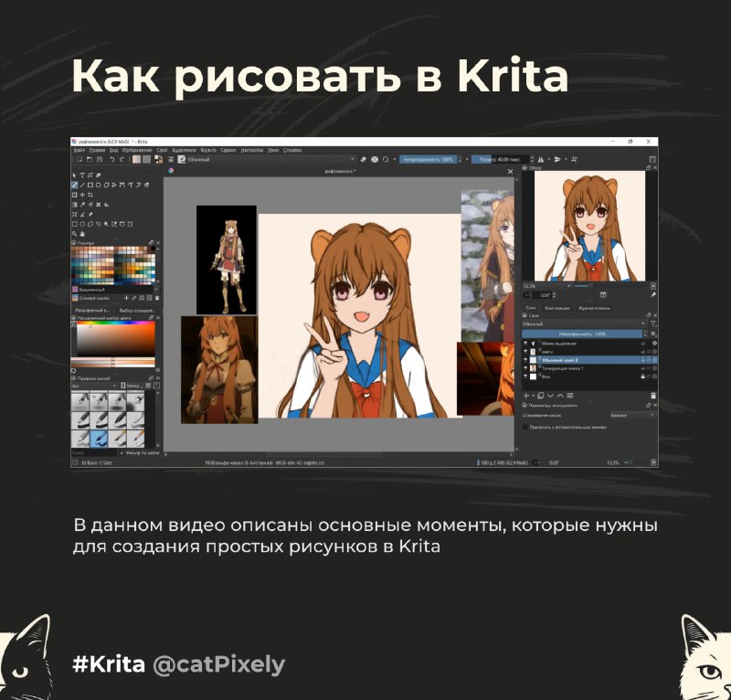The height and width of the screenshot is (700, 731).
Task: Select the Ellipse shape tool
Action: coord(99,186)
